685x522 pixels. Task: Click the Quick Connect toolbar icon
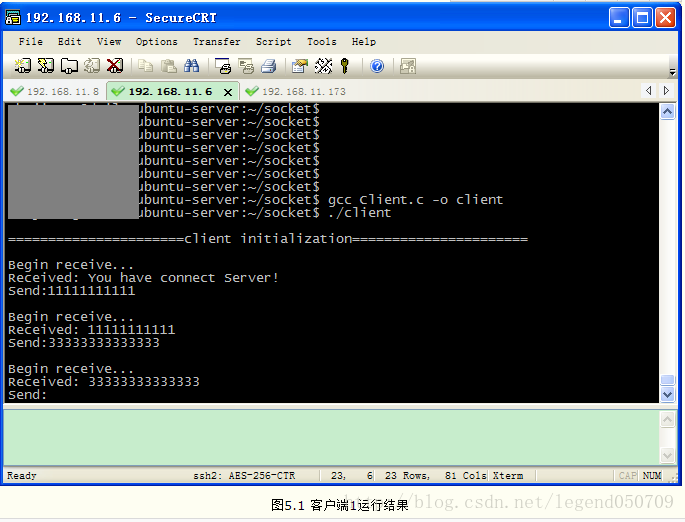pyautogui.click(x=45, y=66)
